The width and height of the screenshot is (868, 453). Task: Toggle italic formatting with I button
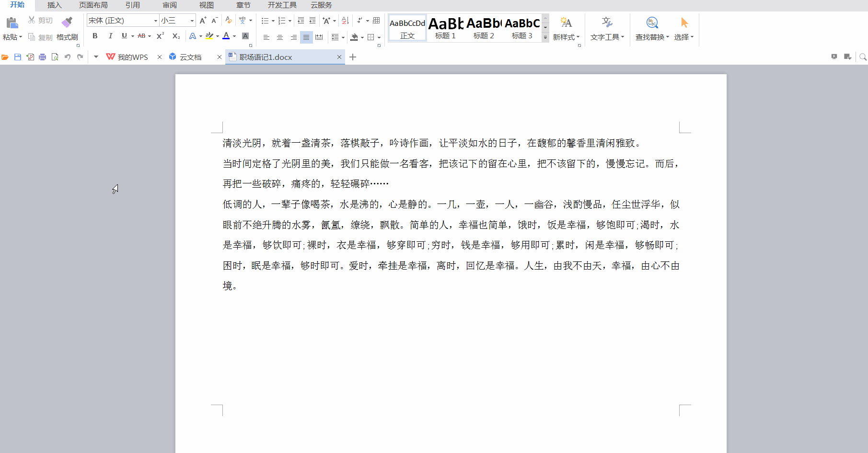pyautogui.click(x=110, y=36)
